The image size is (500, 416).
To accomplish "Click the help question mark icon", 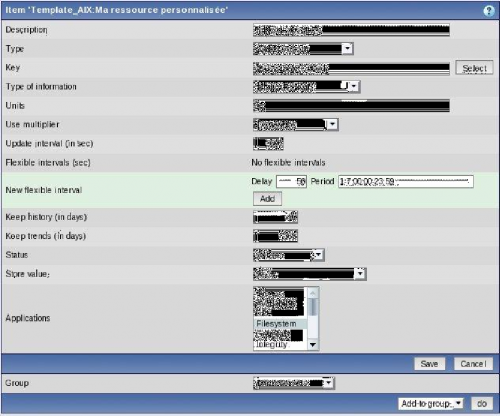I will coord(489,11).
